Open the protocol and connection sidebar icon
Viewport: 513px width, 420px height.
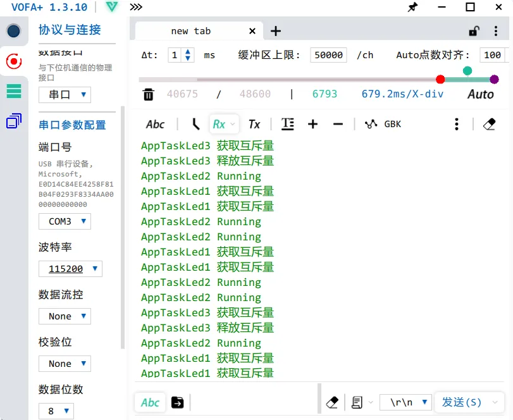coord(14,61)
